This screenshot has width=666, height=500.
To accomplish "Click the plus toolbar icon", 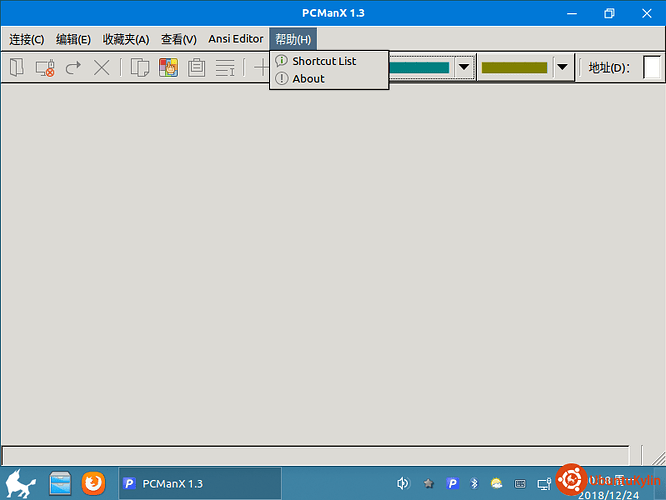I will pyautogui.click(x=261, y=68).
